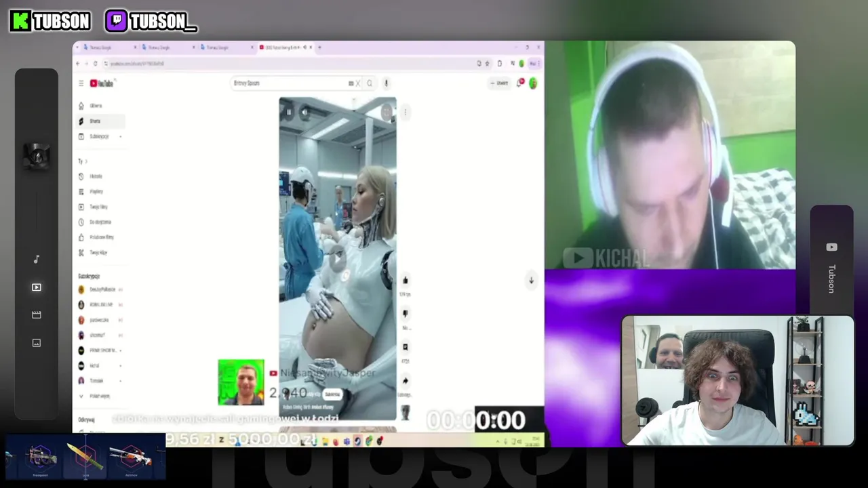The width and height of the screenshot is (868, 488).
Task: Click the magnifier search button
Action: click(x=370, y=83)
